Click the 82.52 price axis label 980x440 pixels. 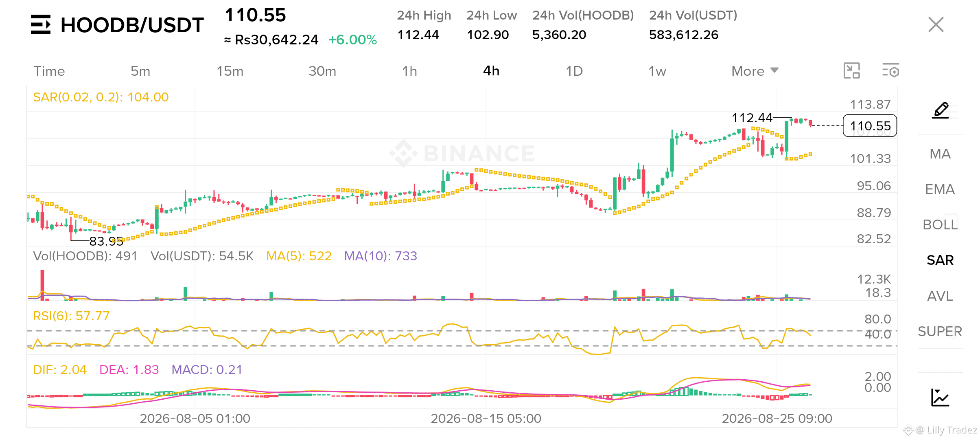click(873, 239)
